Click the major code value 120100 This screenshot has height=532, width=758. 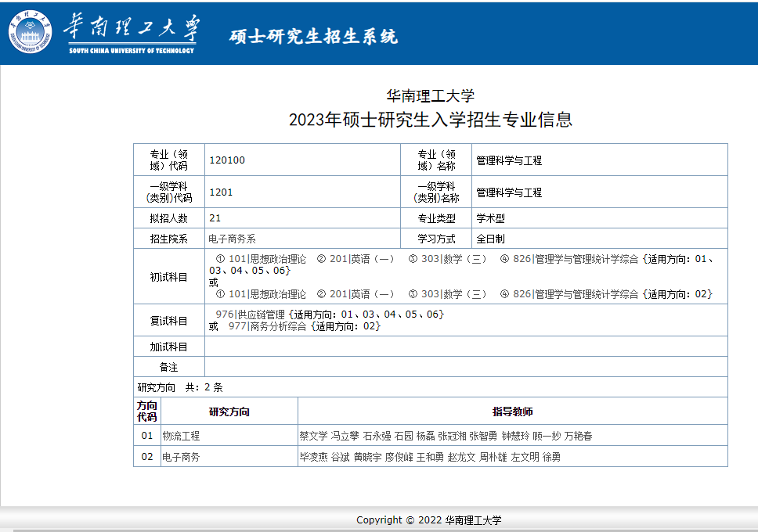point(227,160)
